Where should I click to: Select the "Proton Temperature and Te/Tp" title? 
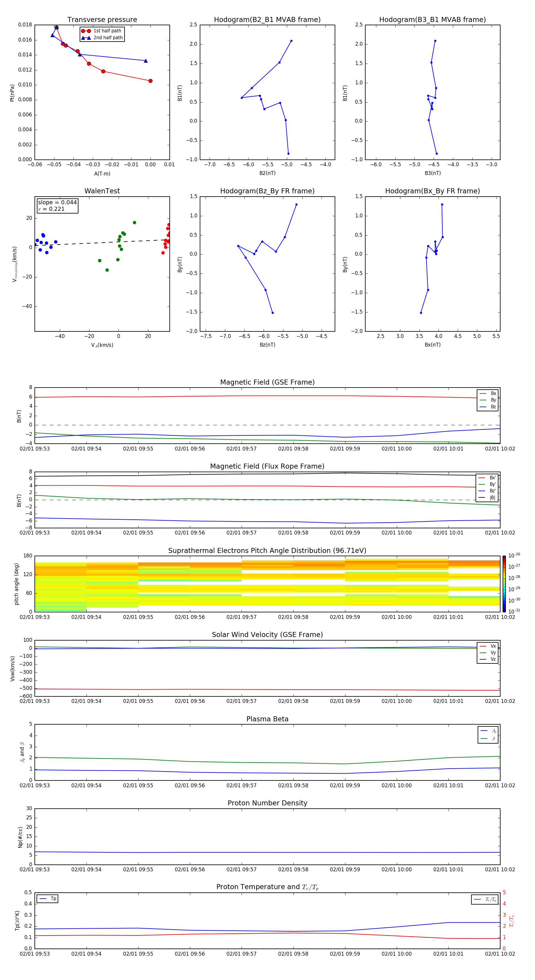(267, 887)
